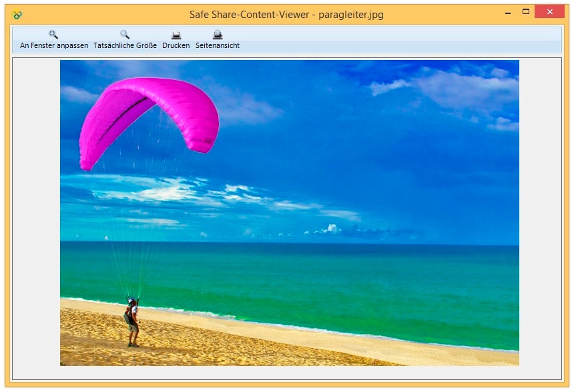Click the Seitenansicht print preview icon

pyautogui.click(x=218, y=35)
